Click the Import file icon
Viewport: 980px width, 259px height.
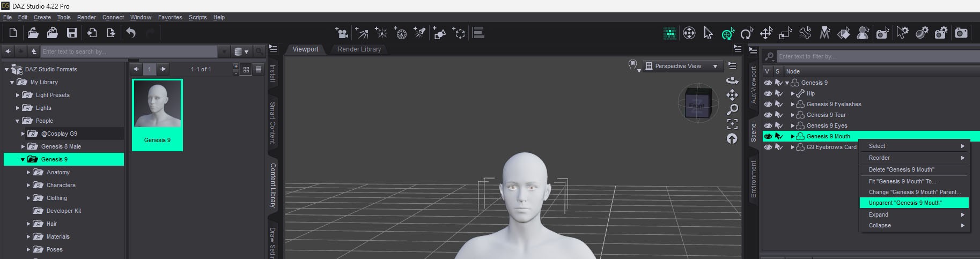[92, 33]
